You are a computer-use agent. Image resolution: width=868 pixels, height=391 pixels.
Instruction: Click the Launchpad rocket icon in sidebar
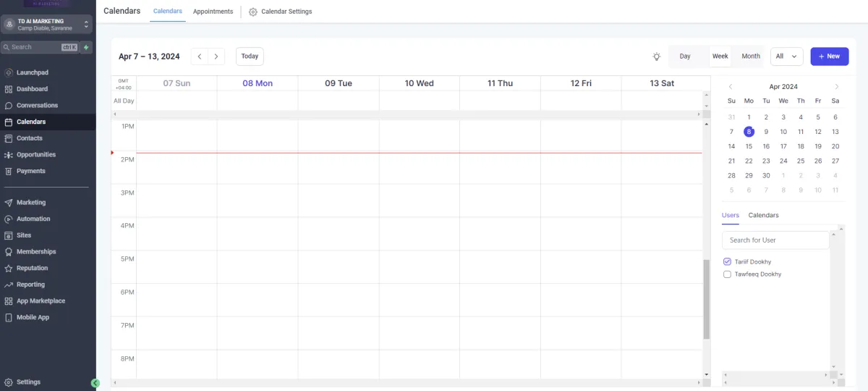coord(9,72)
